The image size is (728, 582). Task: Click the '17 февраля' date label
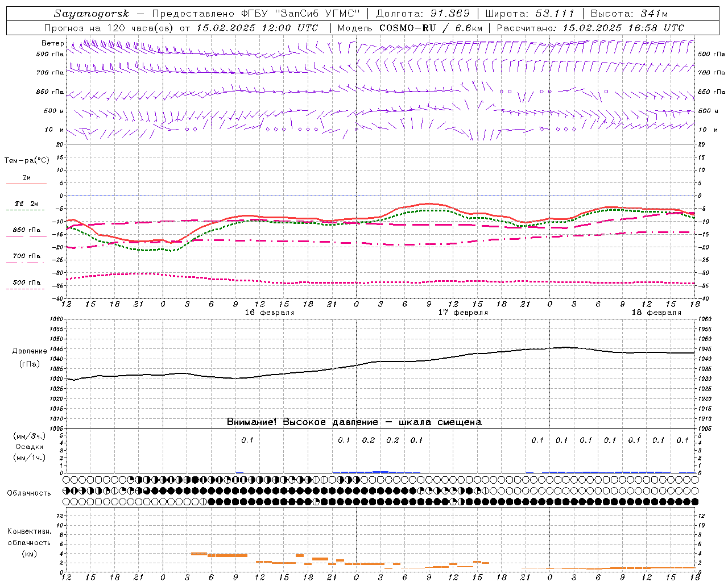pos(463,313)
